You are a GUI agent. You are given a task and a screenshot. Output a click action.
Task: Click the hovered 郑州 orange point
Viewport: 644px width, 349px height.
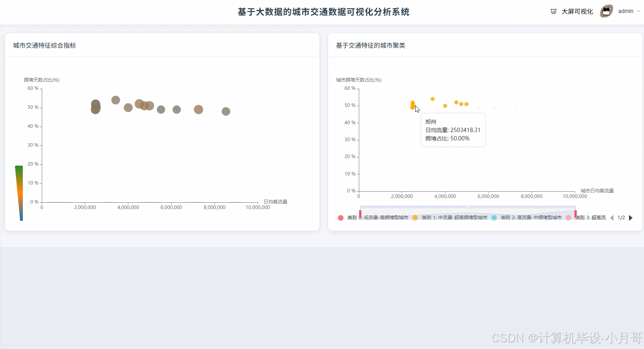pyautogui.click(x=412, y=106)
